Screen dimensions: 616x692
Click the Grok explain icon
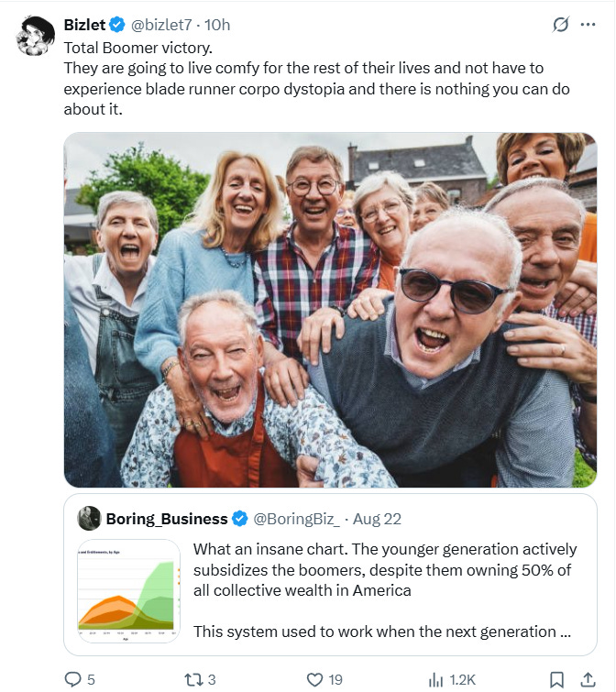561,25
